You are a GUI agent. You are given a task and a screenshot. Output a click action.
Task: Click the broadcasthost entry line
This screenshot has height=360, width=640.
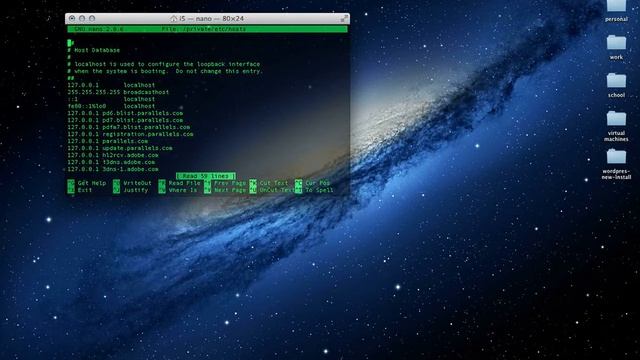tap(118, 92)
